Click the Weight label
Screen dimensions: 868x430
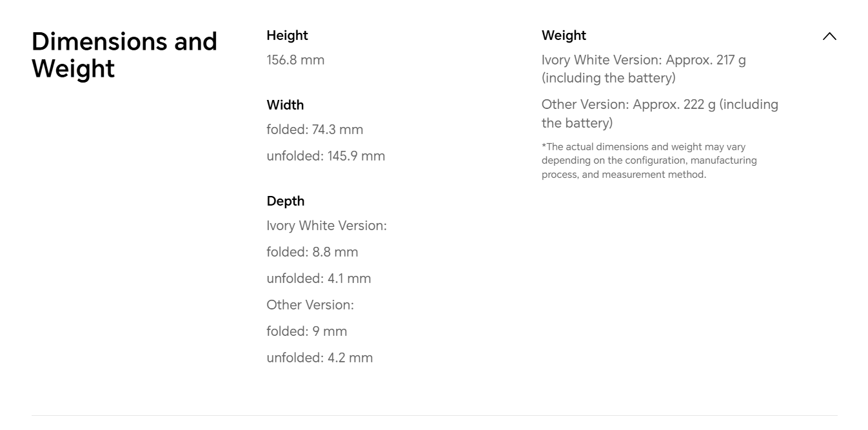pos(564,35)
